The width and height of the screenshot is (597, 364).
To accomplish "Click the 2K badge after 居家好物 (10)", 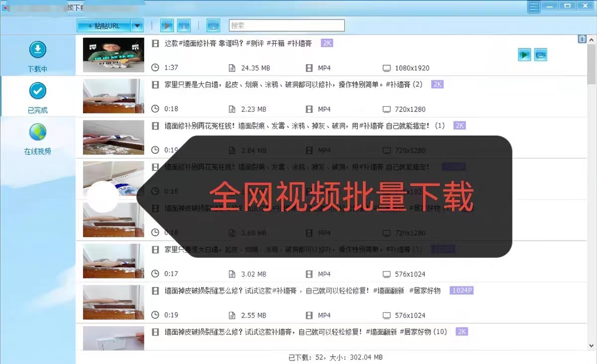I will 462,332.
